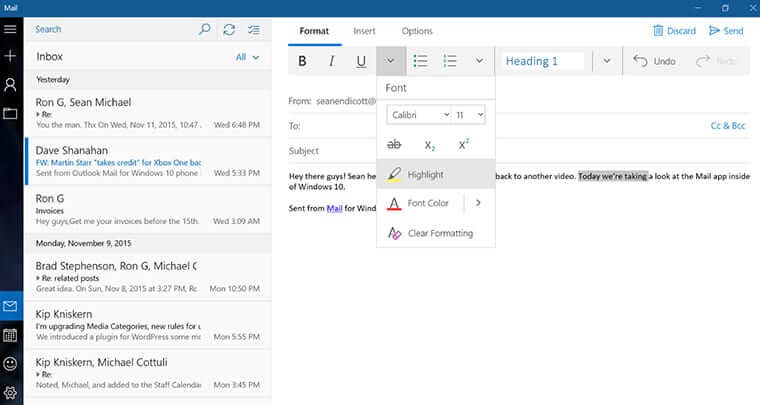Open Kip Kniskern, Michael Cottuli email

[148, 373]
